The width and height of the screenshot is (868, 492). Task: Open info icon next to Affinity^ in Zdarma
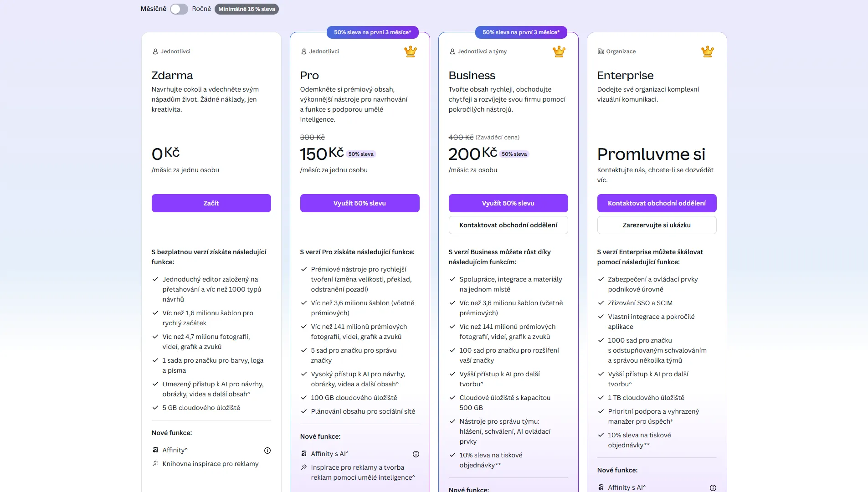(x=267, y=451)
